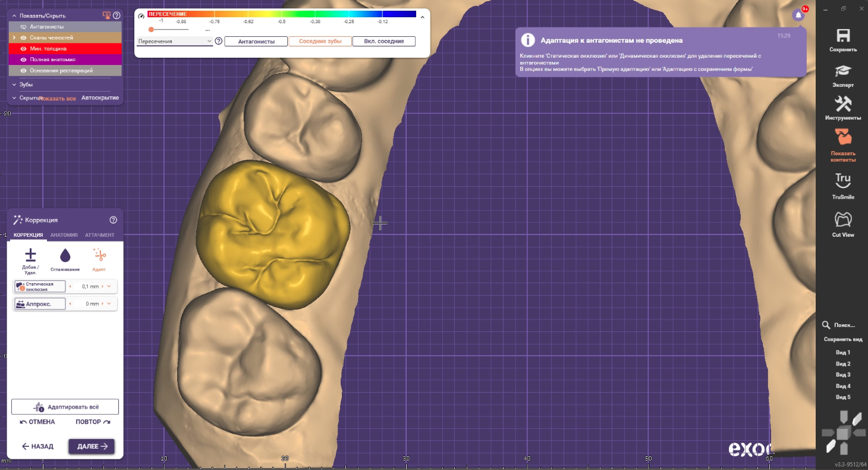Viewport: 868px width, 470px height.
Task: Open the Эксперт mode icon
Action: tap(843, 71)
